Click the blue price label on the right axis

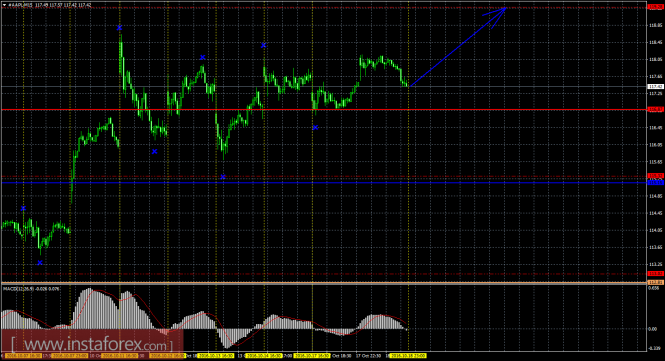[656, 183]
